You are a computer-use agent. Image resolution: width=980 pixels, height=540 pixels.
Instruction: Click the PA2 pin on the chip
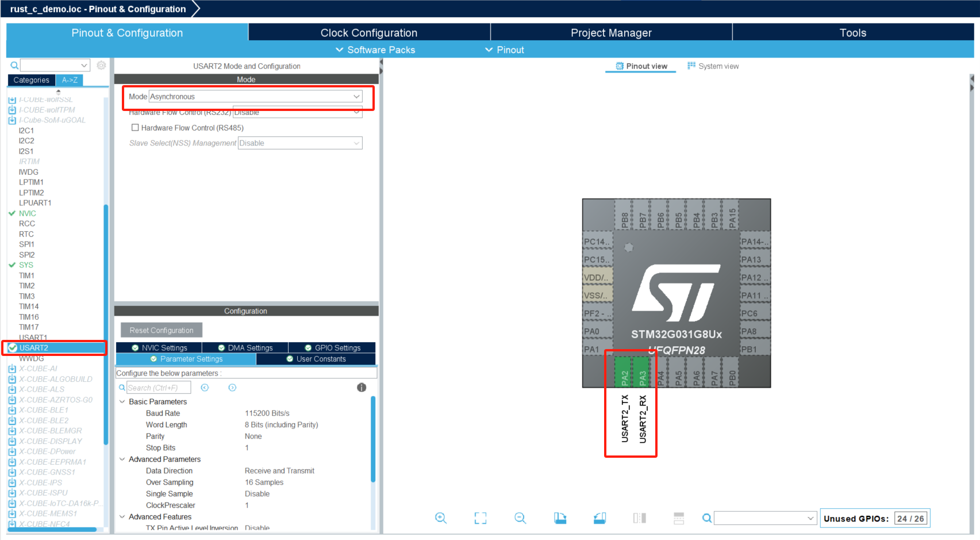pyautogui.click(x=624, y=372)
